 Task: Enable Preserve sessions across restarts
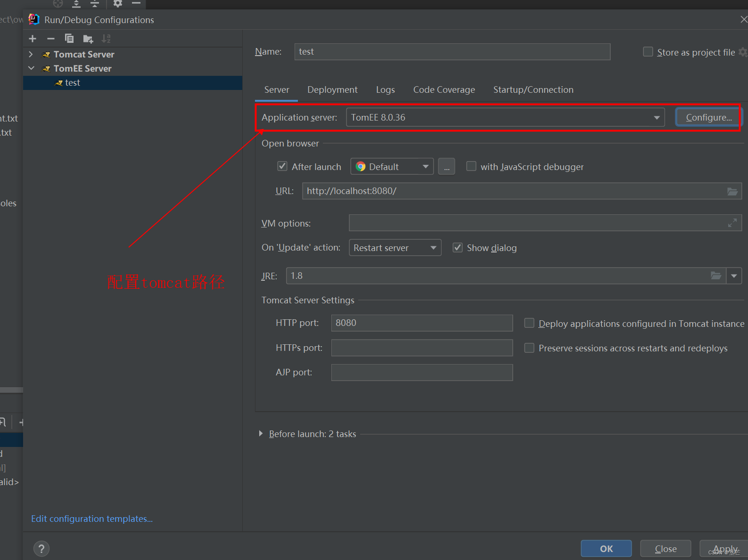tap(529, 348)
